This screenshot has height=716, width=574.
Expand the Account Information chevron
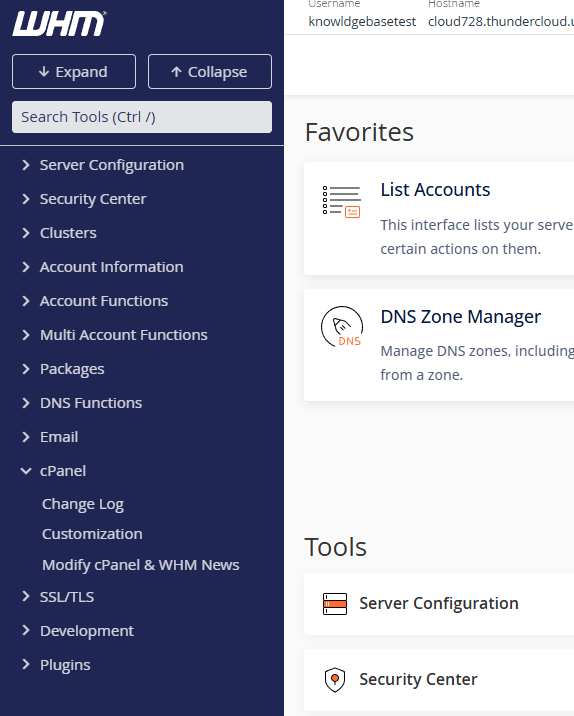[x=26, y=267]
